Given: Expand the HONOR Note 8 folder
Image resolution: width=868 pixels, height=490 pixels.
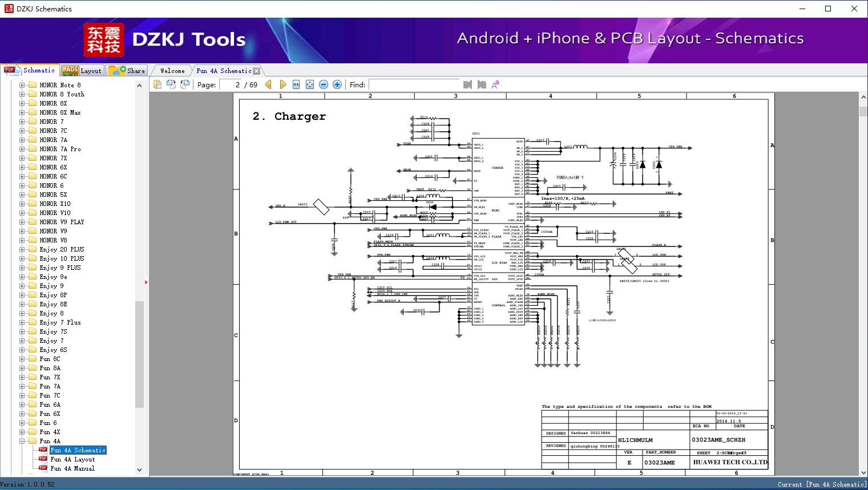Looking at the screenshot, I should (22, 85).
